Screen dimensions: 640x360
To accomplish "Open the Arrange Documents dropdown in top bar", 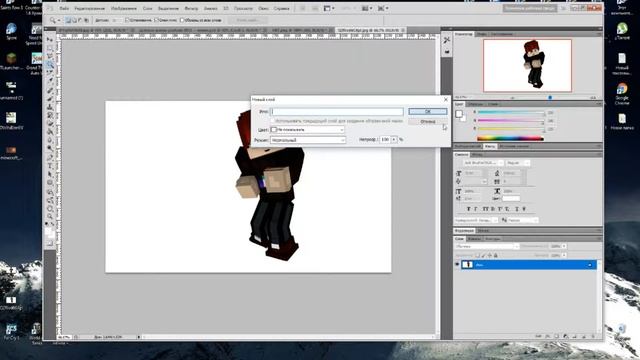I will [367, 8].
